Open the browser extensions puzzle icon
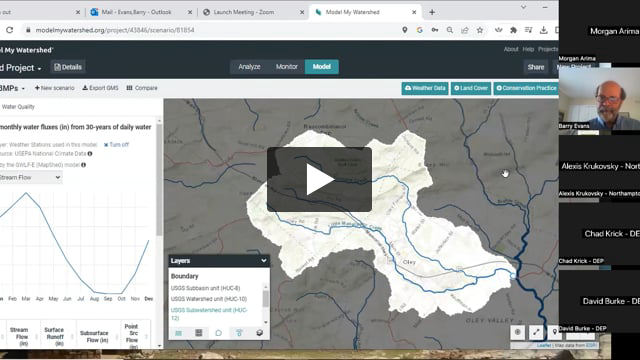Image resolution: width=640 pixels, height=360 pixels. click(x=513, y=30)
